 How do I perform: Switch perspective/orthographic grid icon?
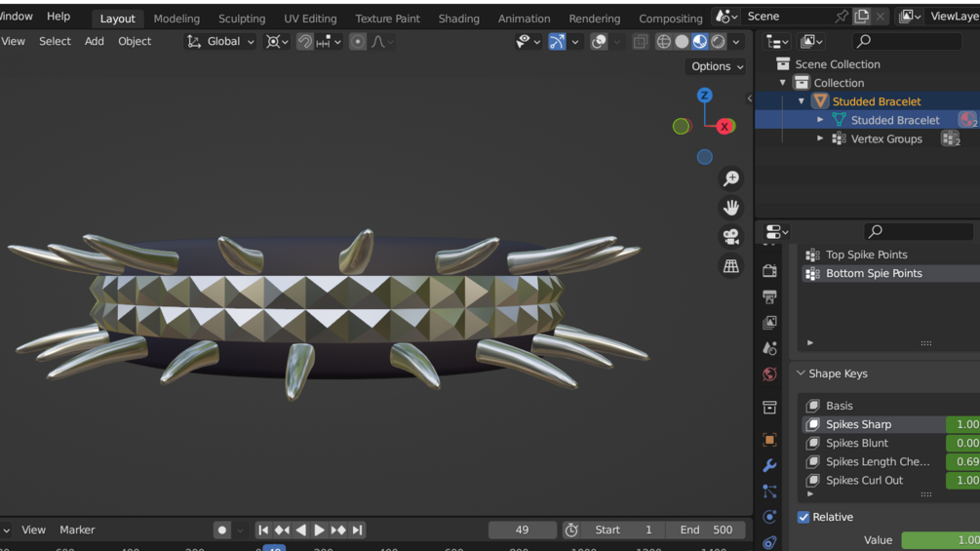click(x=730, y=266)
